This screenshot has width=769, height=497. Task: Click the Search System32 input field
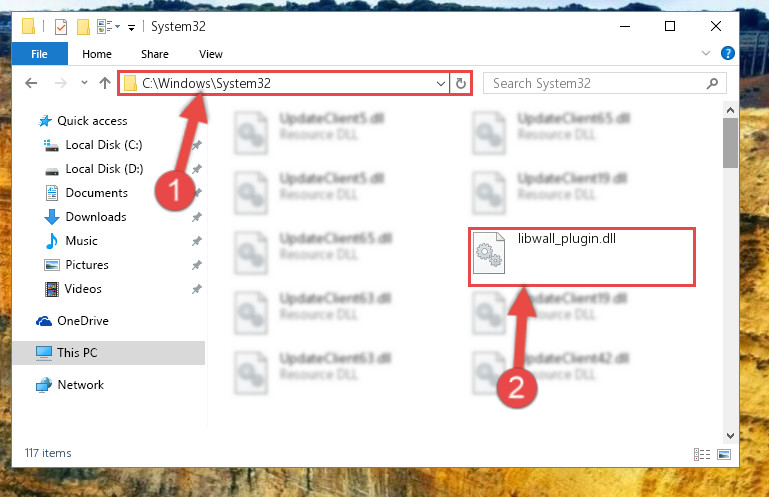click(x=595, y=84)
